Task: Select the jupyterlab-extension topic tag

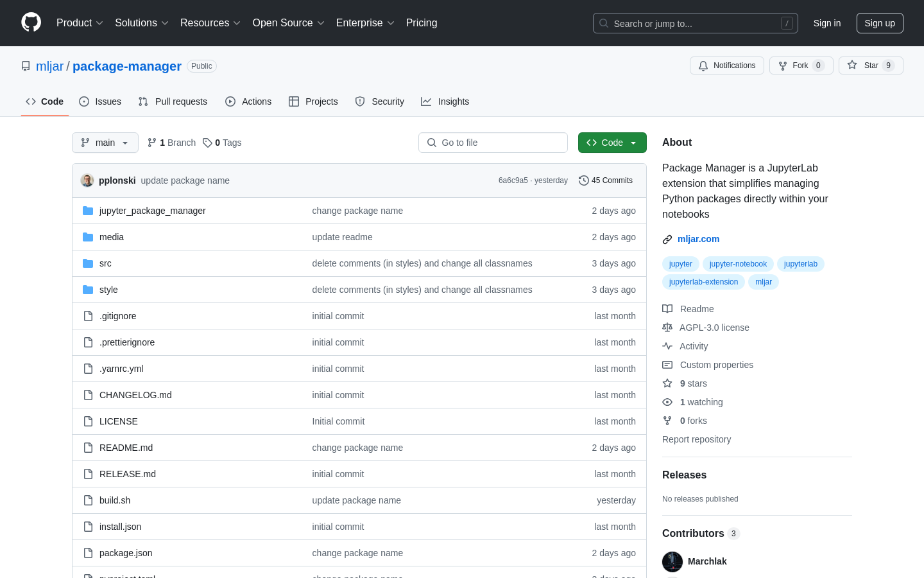Action: tap(703, 282)
